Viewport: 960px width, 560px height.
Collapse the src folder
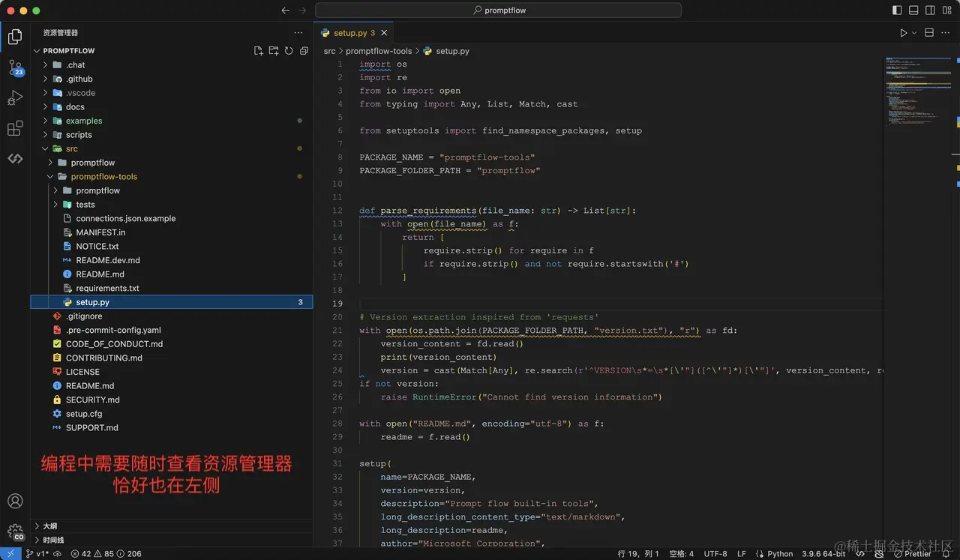point(46,148)
